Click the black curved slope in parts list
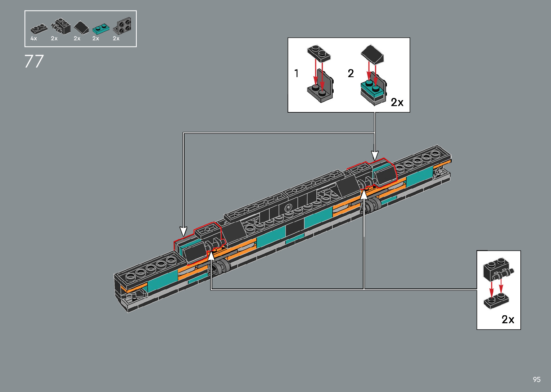The width and height of the screenshot is (551, 392). pos(81,27)
